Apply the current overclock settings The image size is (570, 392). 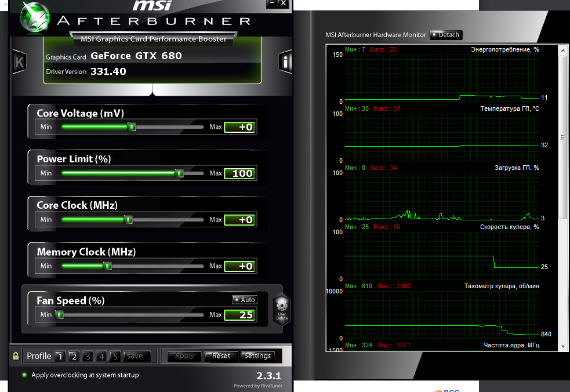184,356
